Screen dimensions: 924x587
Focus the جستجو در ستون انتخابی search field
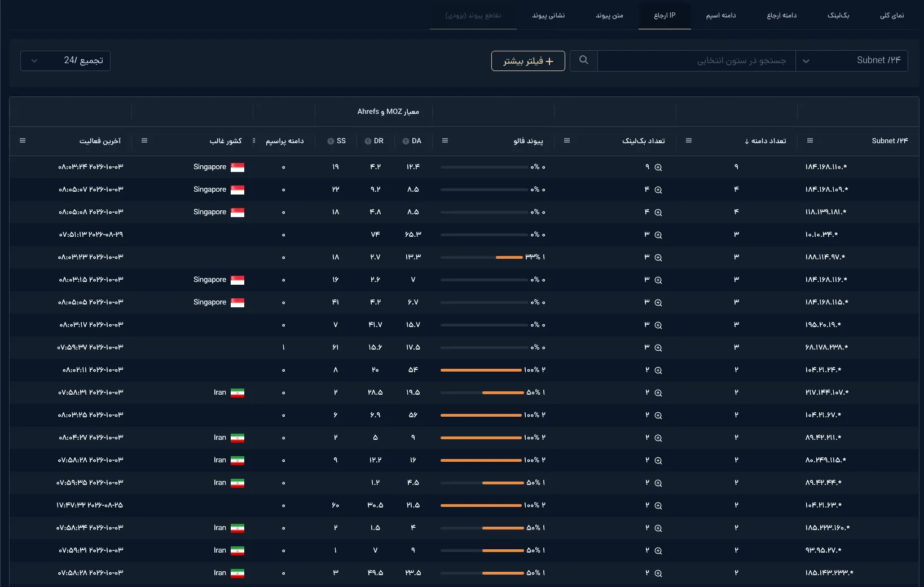pyautogui.click(x=697, y=60)
